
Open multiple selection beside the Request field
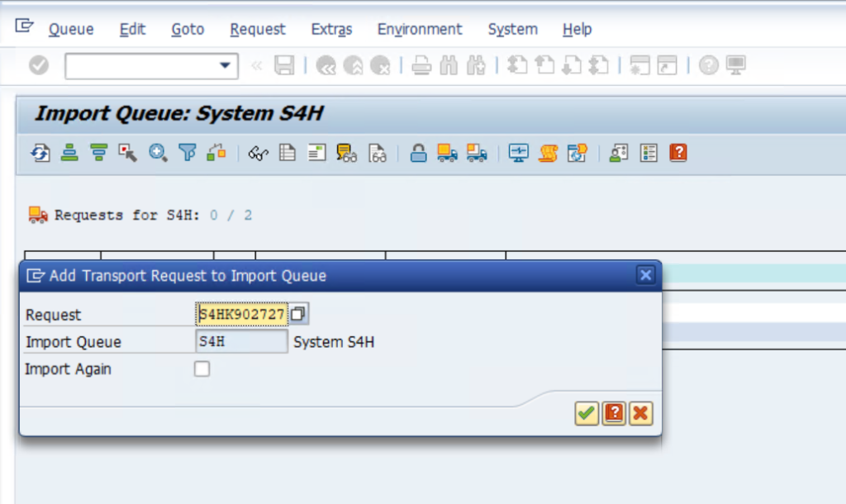(x=297, y=313)
